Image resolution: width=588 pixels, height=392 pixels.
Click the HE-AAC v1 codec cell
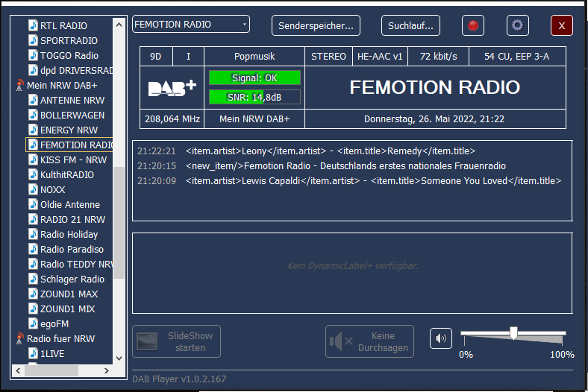(380, 57)
